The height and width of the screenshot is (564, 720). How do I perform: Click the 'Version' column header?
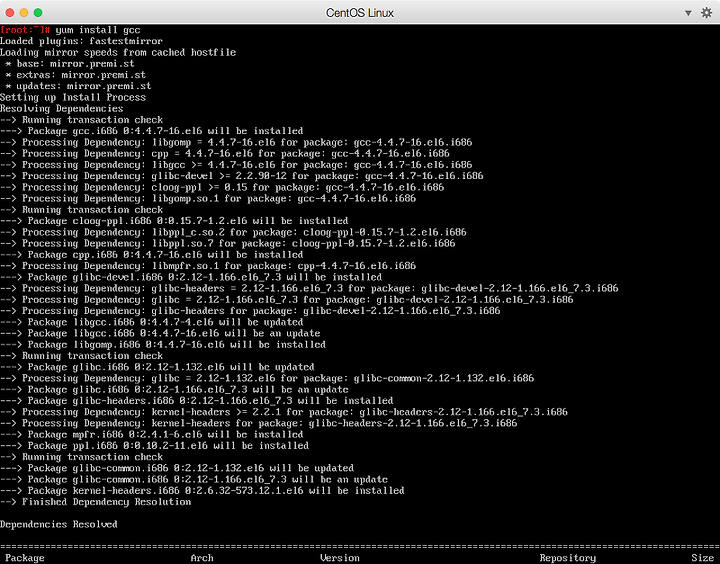340,558
